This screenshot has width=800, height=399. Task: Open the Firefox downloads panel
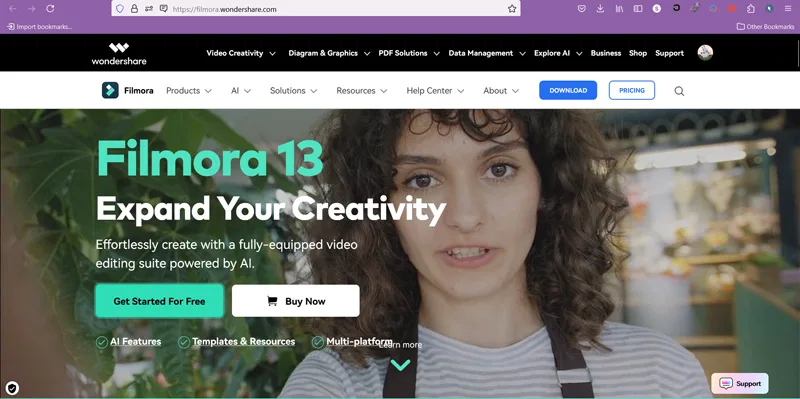click(600, 9)
